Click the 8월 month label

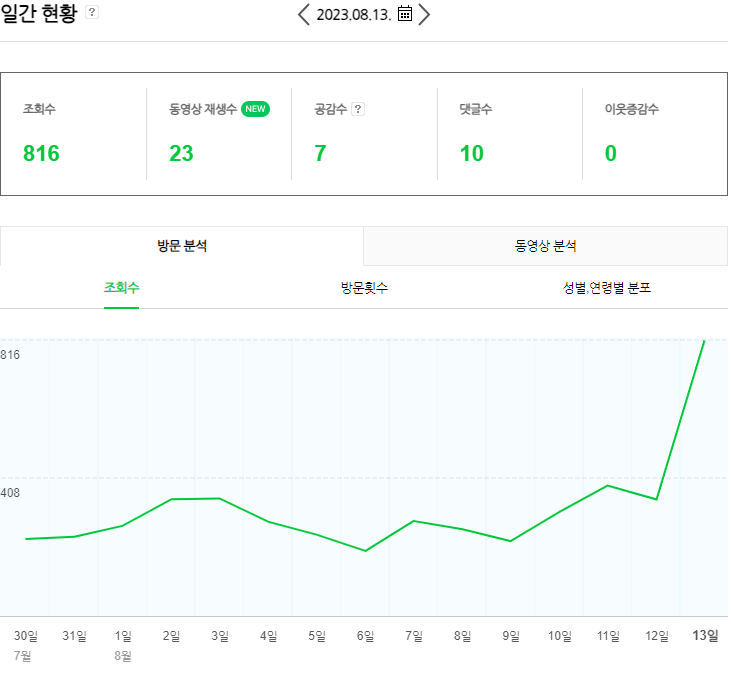123,656
